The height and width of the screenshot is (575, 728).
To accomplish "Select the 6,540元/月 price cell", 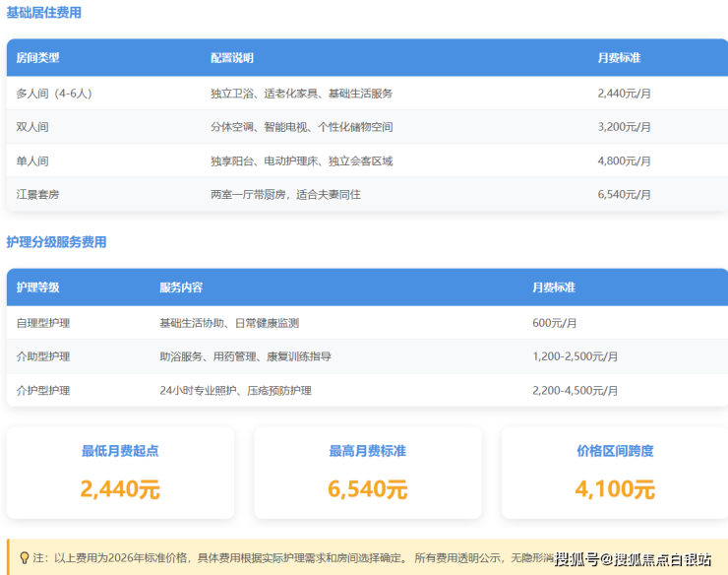I will 624,195.
